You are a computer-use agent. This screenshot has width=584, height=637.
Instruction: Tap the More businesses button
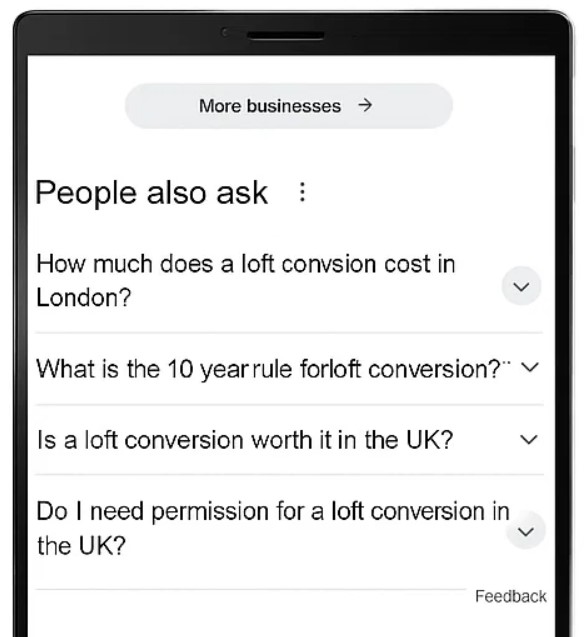(289, 106)
